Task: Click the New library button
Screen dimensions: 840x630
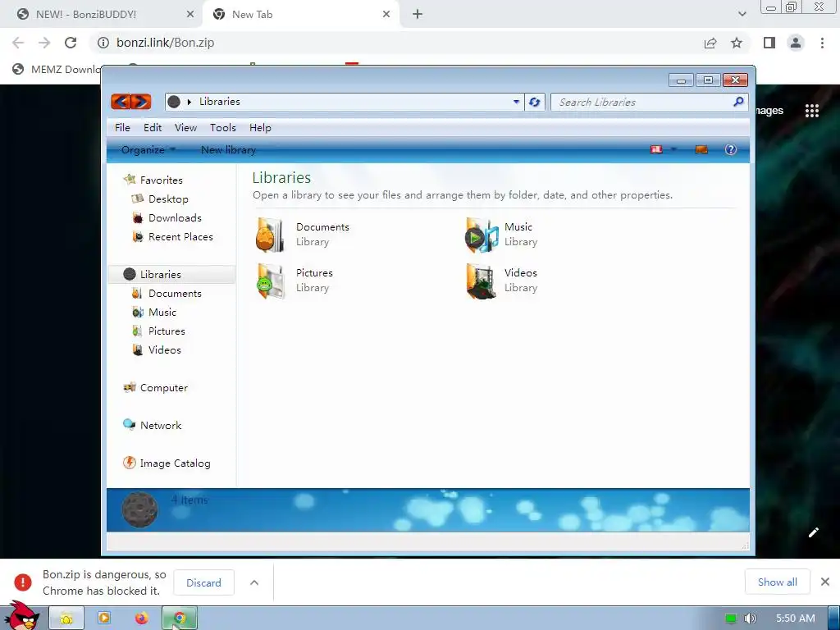Action: [228, 150]
